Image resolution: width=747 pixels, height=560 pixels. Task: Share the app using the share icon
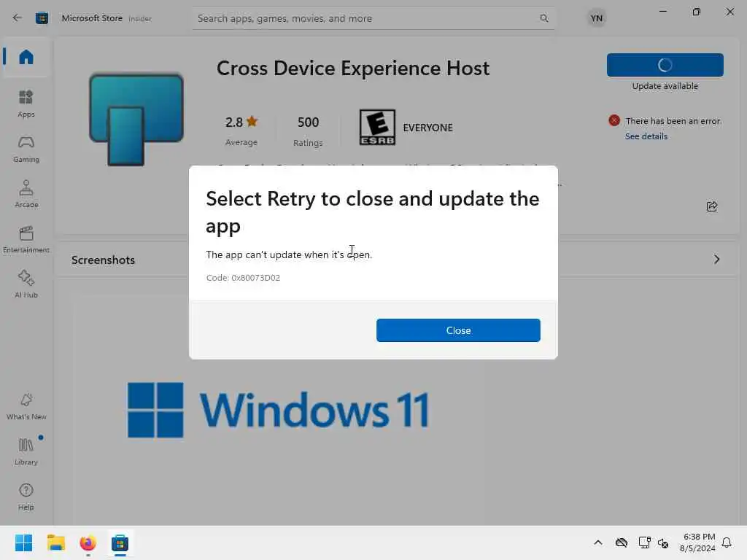tap(712, 206)
